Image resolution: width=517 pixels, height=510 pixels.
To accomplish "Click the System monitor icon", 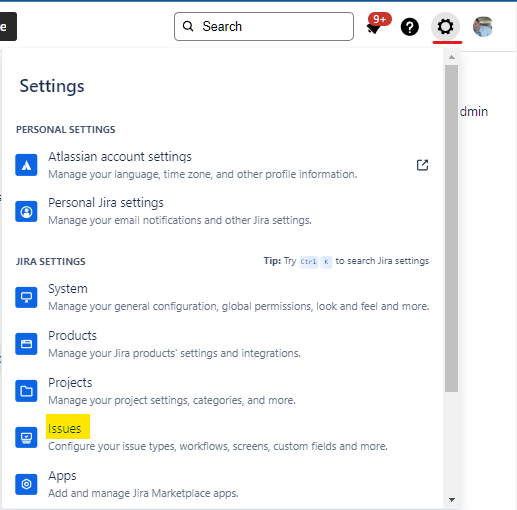I will point(26,297).
